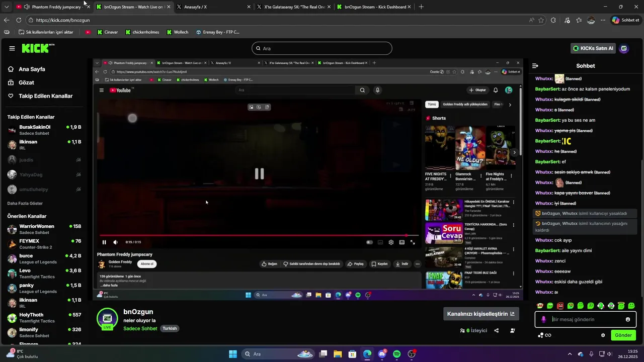Viewport: 644px width, 362px height.
Task: Click the user icon right of share
Action: point(512,330)
